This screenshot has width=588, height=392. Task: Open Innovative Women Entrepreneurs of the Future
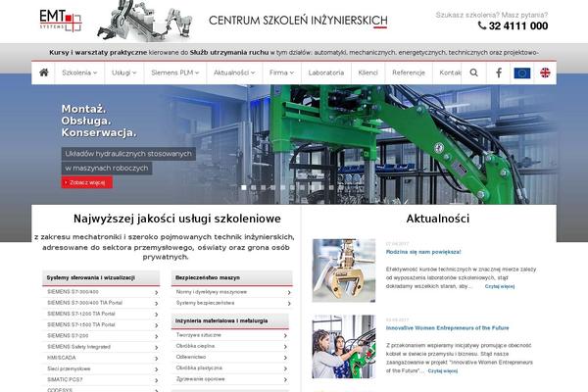click(448, 328)
